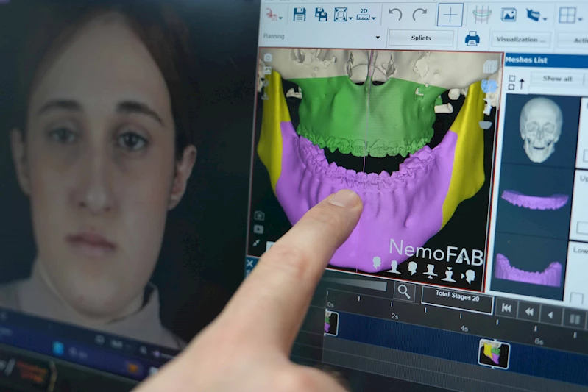Screen dimensions: 588x392
Task: Select the timeline keyframe thumbnail near 5s
Action: pyautogui.click(x=494, y=354)
